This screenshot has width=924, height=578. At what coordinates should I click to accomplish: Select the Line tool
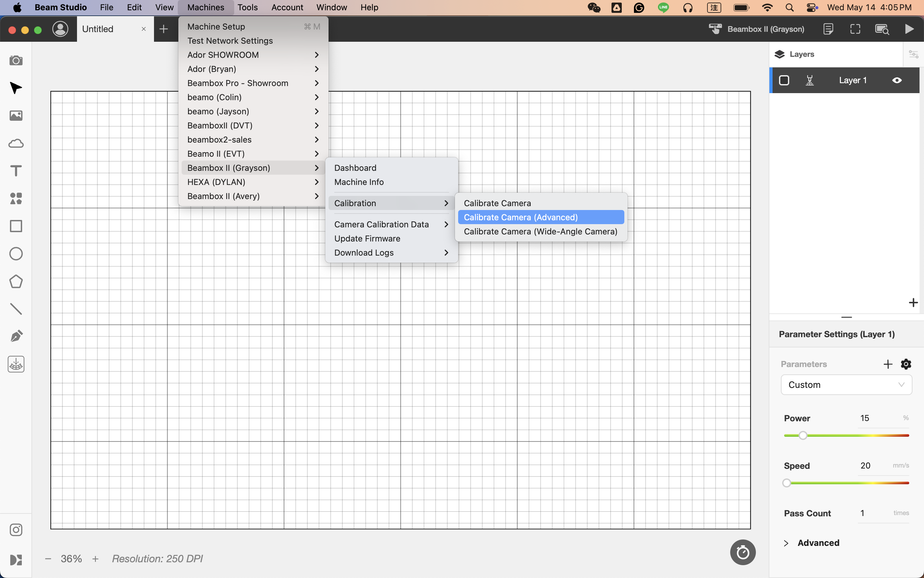click(x=16, y=309)
